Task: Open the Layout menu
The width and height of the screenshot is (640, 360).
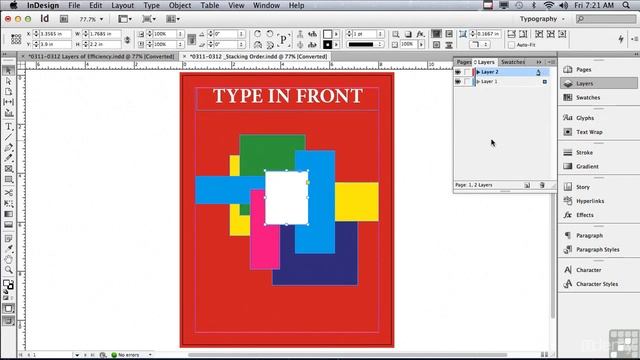Action: [122, 5]
